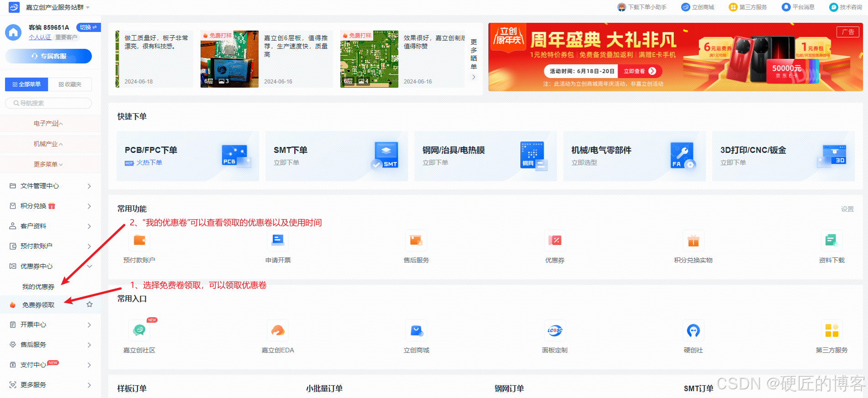Click the SMT icon on SMT下单 card
Screen dimensions: 868x398
(x=385, y=155)
